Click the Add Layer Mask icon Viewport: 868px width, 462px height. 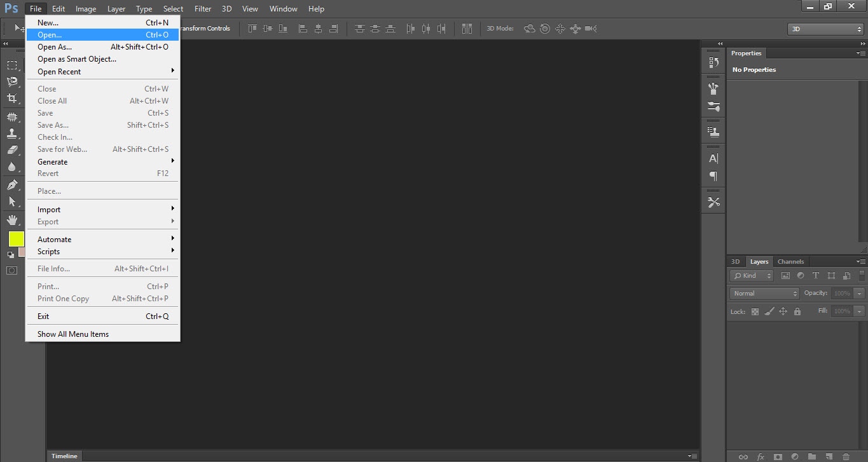click(778, 457)
